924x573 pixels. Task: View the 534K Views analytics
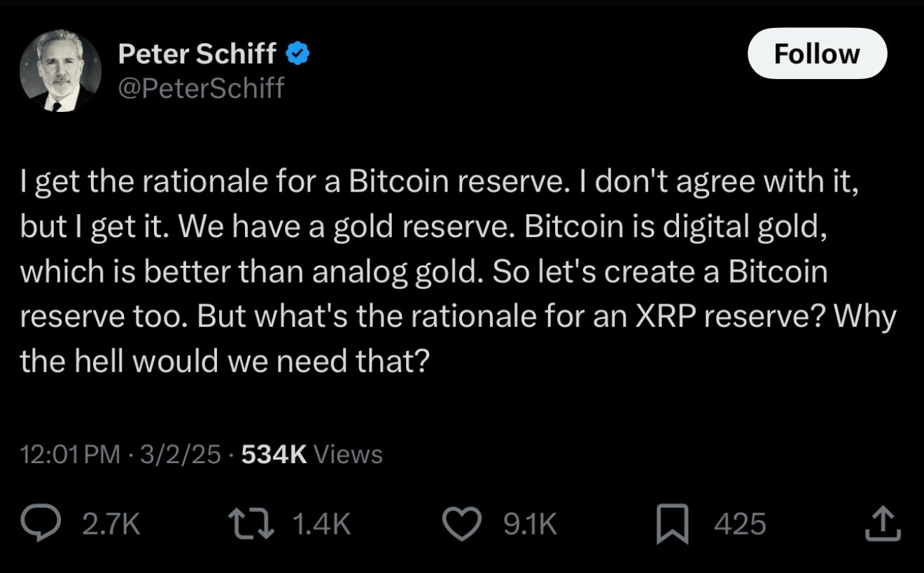pos(311,455)
